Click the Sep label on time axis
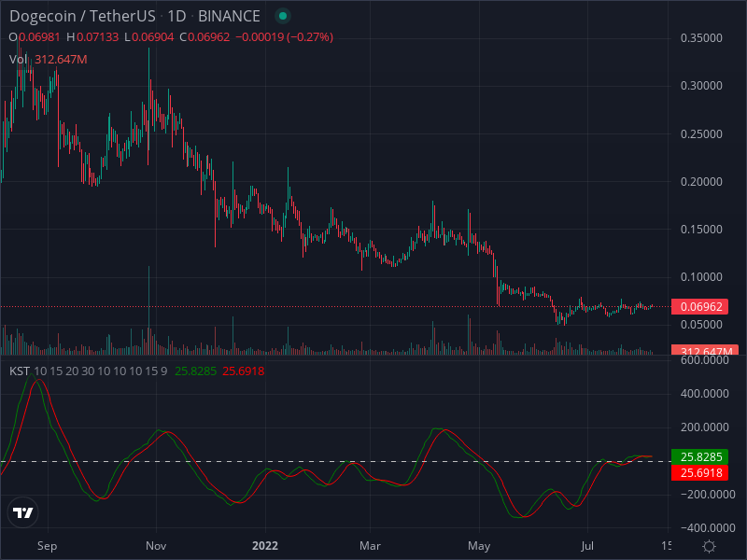The image size is (747, 560). (48, 546)
